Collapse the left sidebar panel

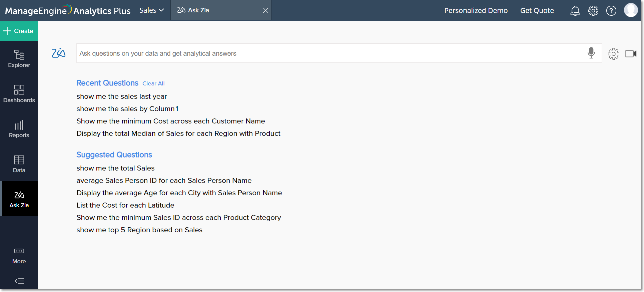[19, 281]
